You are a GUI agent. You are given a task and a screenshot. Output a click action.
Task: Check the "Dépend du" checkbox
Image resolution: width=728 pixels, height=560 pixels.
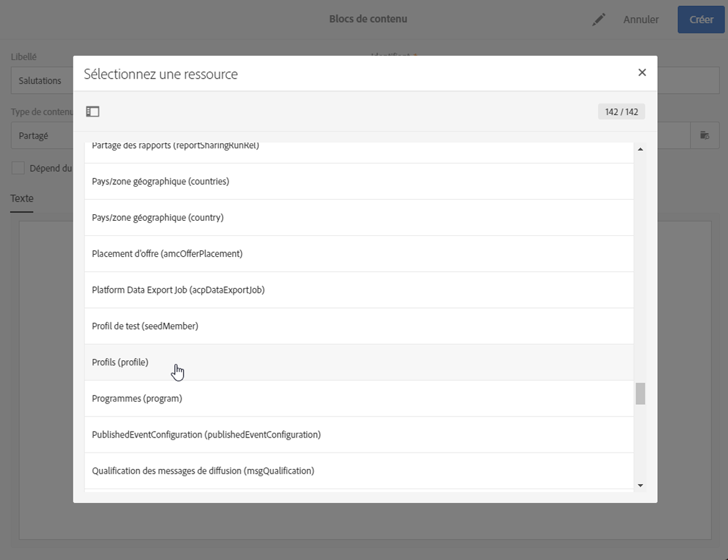point(18,168)
